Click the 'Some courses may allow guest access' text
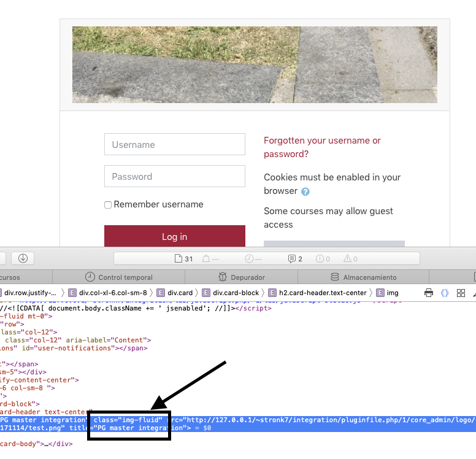The image size is (476, 459). [328, 217]
